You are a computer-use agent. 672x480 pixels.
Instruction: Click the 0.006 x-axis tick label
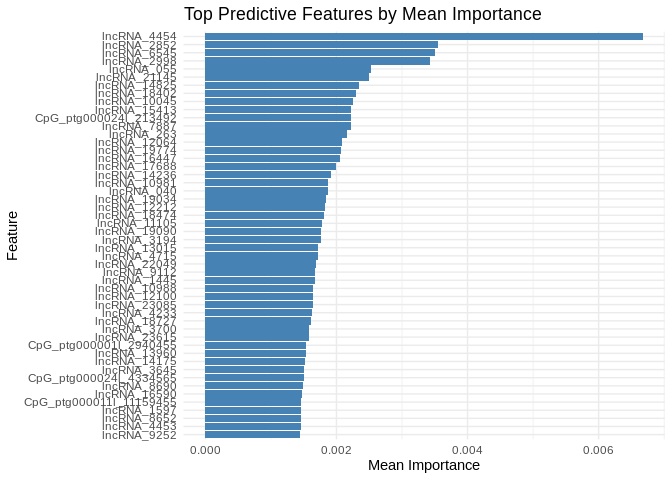pyautogui.click(x=598, y=450)
